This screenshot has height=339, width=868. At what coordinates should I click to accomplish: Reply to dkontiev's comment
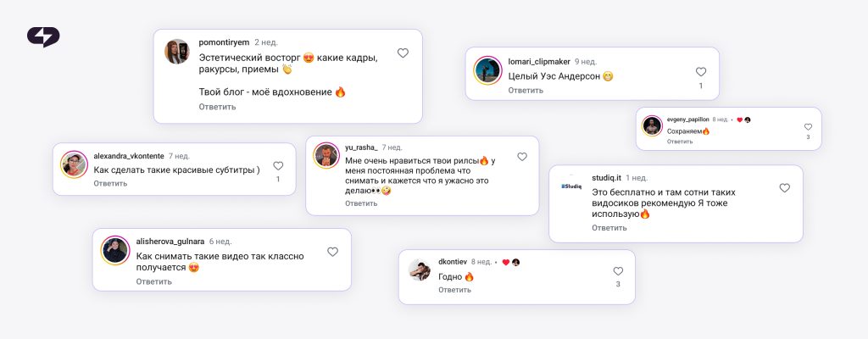pyautogui.click(x=454, y=290)
